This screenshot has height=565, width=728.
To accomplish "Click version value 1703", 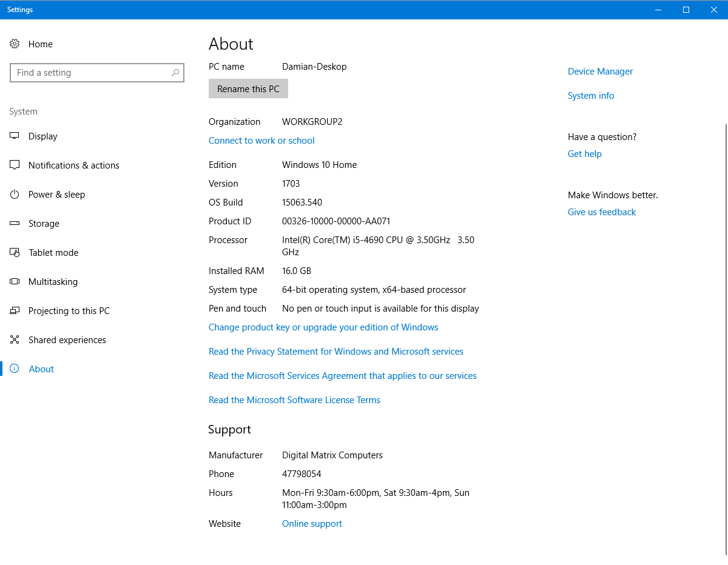I will [291, 184].
